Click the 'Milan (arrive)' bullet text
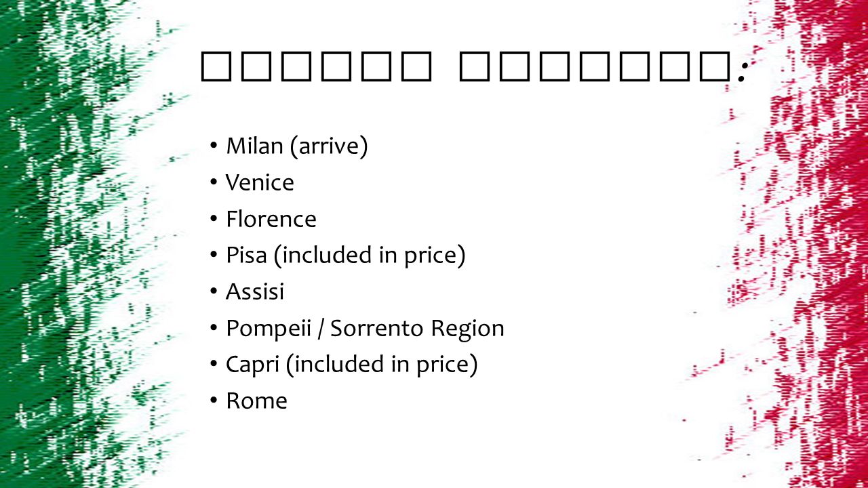Image resolution: width=868 pixels, height=488 pixels. [x=296, y=146]
